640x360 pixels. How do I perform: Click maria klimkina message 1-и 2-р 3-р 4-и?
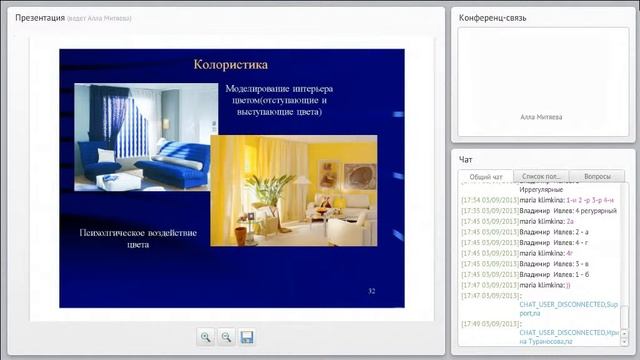(538, 200)
